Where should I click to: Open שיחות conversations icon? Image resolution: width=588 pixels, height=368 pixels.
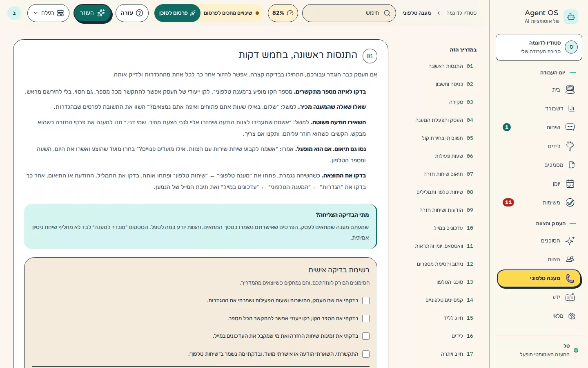point(570,127)
